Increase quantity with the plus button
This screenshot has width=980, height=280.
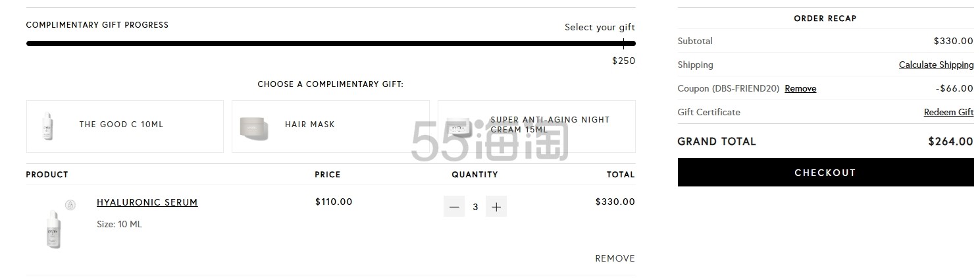[x=496, y=207]
